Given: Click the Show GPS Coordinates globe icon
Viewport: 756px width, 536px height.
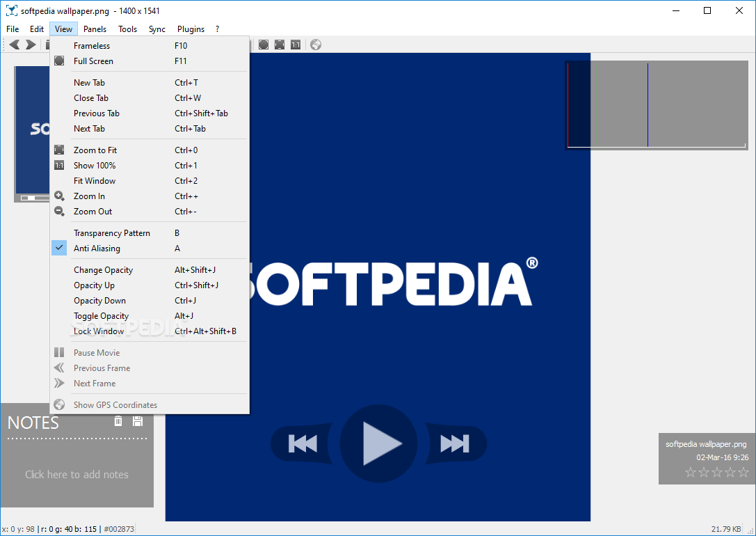Looking at the screenshot, I should [x=59, y=404].
